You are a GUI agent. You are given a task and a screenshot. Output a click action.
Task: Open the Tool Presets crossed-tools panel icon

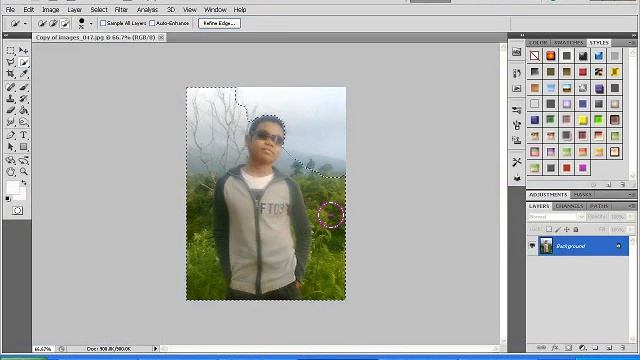517,162
